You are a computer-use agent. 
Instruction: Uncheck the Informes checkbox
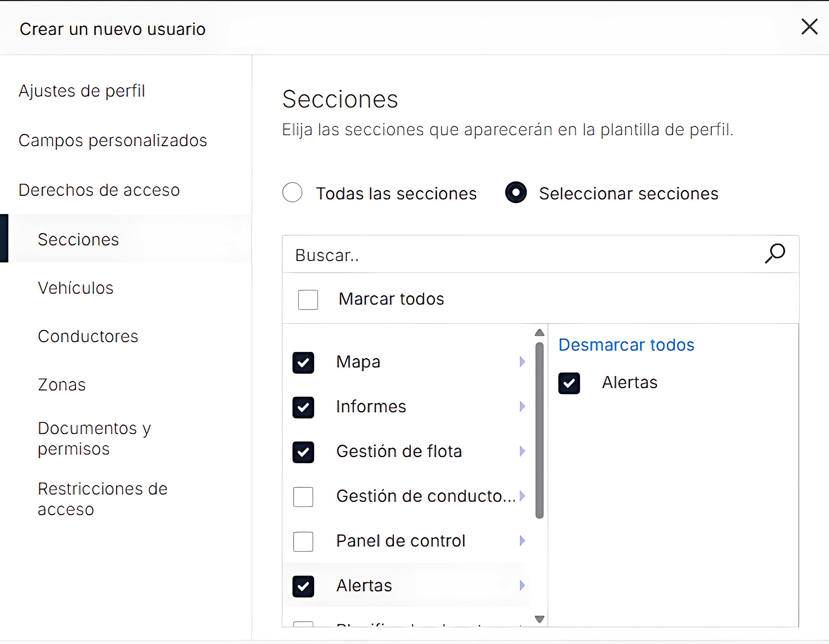[303, 408]
